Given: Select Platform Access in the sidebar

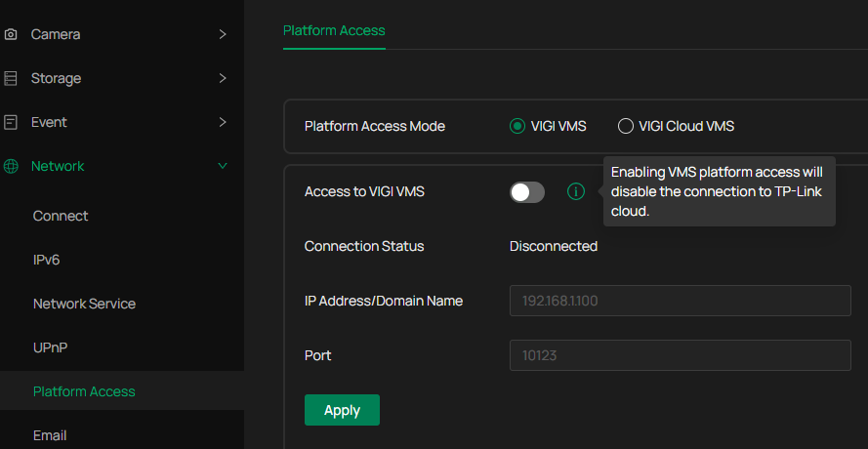Looking at the screenshot, I should point(122,390).
